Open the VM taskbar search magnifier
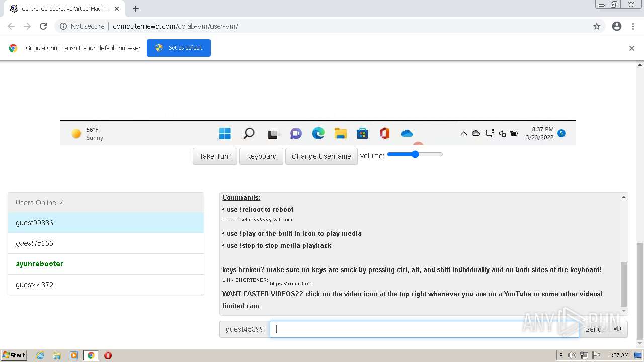This screenshot has height=362, width=644. tap(249, 133)
